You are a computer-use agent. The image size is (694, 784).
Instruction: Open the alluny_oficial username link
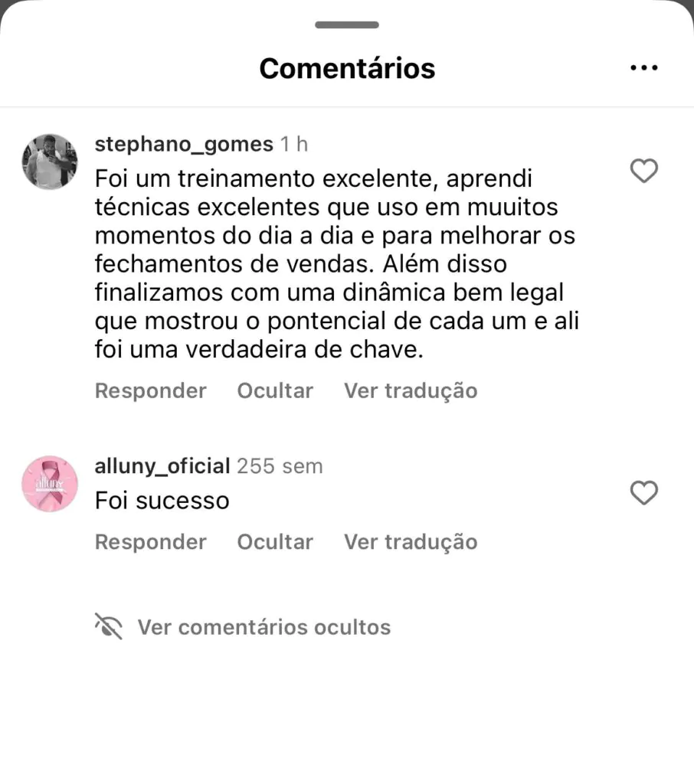162,466
